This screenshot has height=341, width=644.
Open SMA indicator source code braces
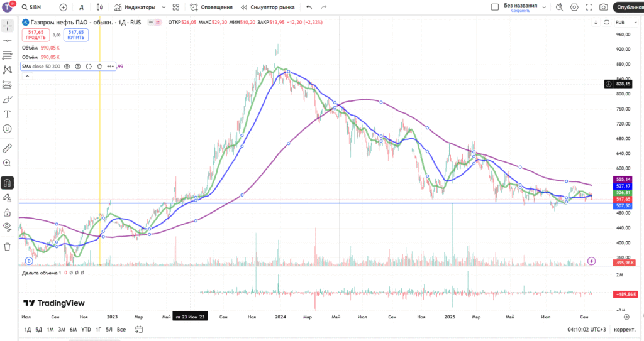coord(89,66)
